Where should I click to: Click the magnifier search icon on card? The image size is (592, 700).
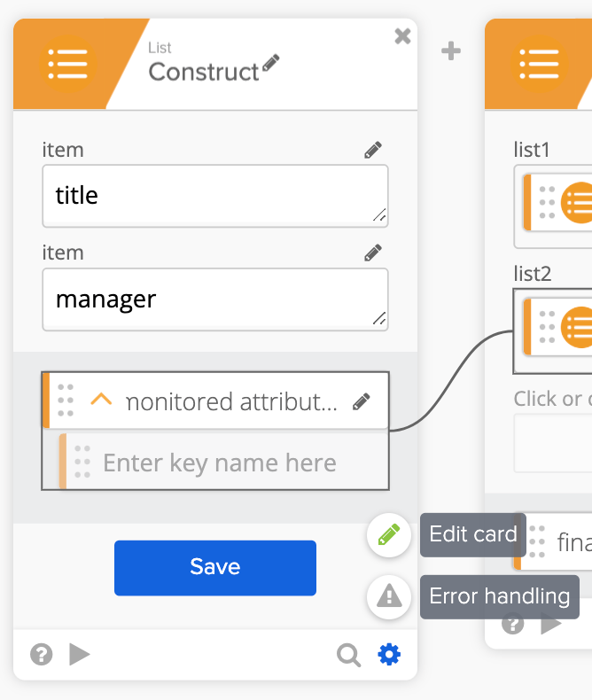(349, 655)
